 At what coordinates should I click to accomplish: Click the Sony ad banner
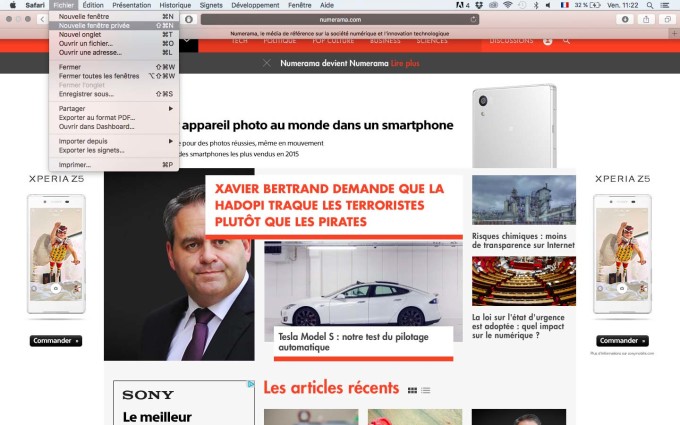(x=184, y=402)
